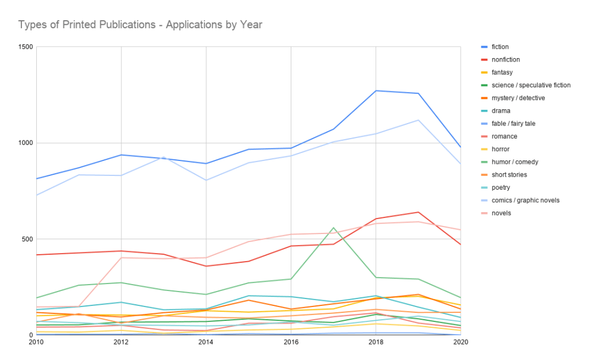Click the 1500 label on the vertical axis

(x=25, y=47)
